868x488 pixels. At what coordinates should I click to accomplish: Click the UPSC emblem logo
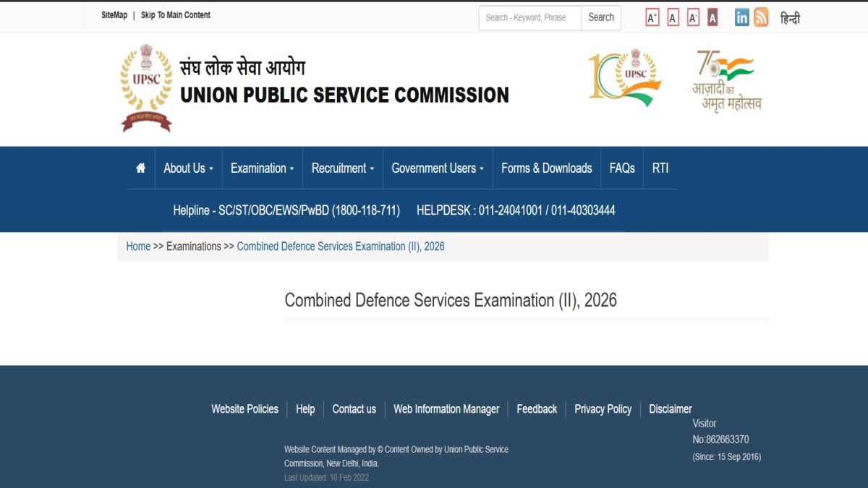coord(146,87)
